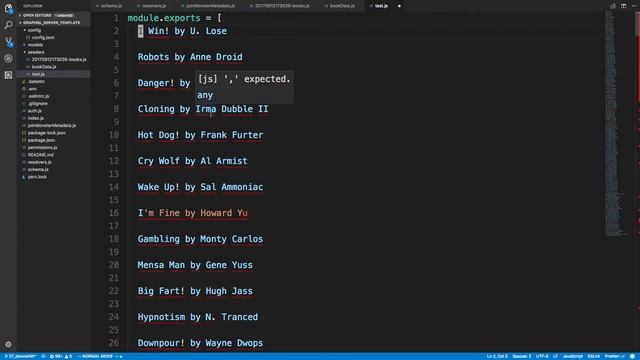Click the split editor icon

pyautogui.click(x=623, y=6)
